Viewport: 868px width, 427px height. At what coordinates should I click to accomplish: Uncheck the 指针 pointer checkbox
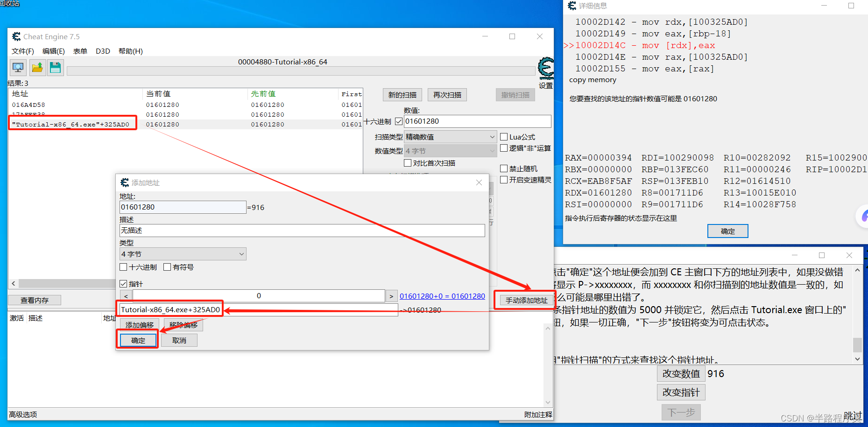123,284
